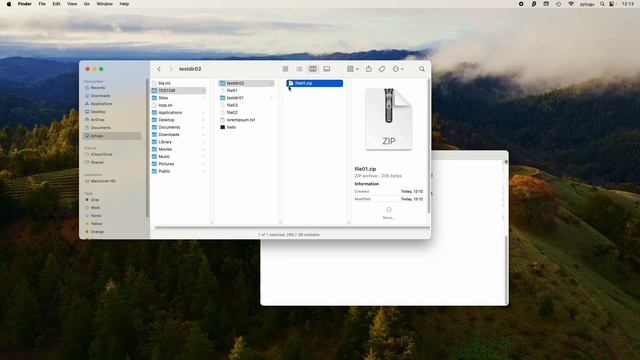Switch Finder to column view
This screenshot has width=640, height=360.
313,69
